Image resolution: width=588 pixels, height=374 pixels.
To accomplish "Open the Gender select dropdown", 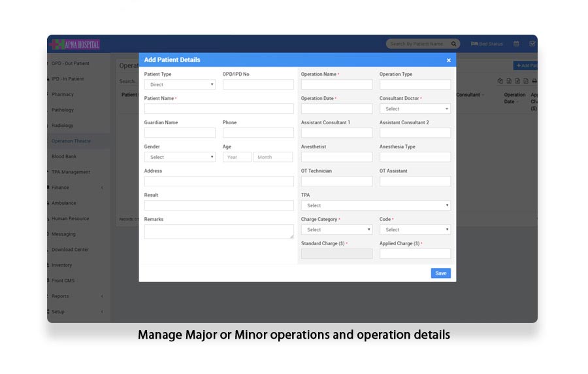I will click(180, 157).
